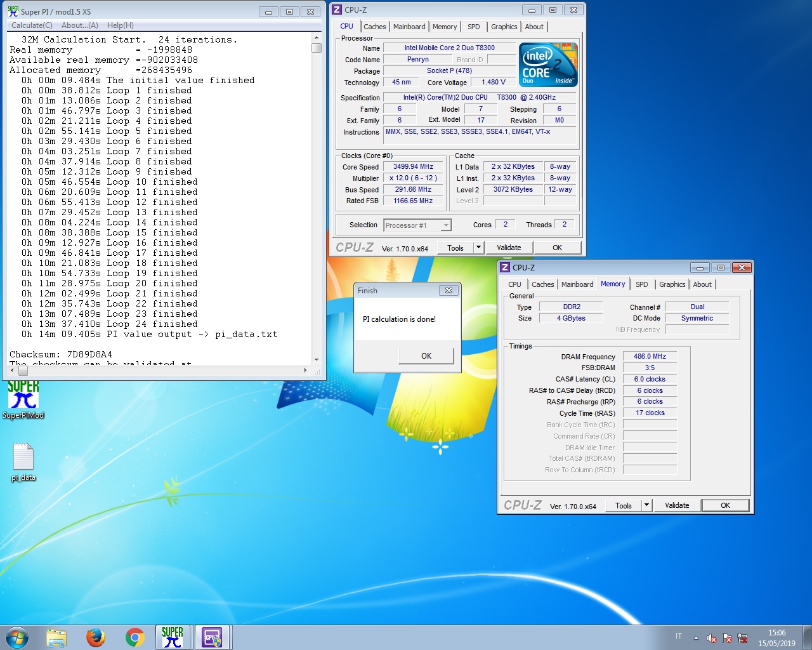
Task: Click processor name Intel Mobile Core 2 Duo T8300
Action: pos(450,48)
